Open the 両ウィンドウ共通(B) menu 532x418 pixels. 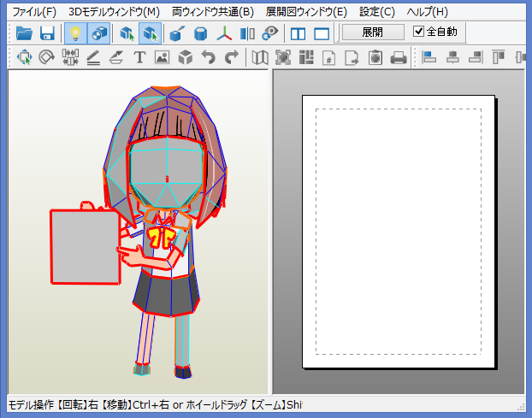coord(213,12)
